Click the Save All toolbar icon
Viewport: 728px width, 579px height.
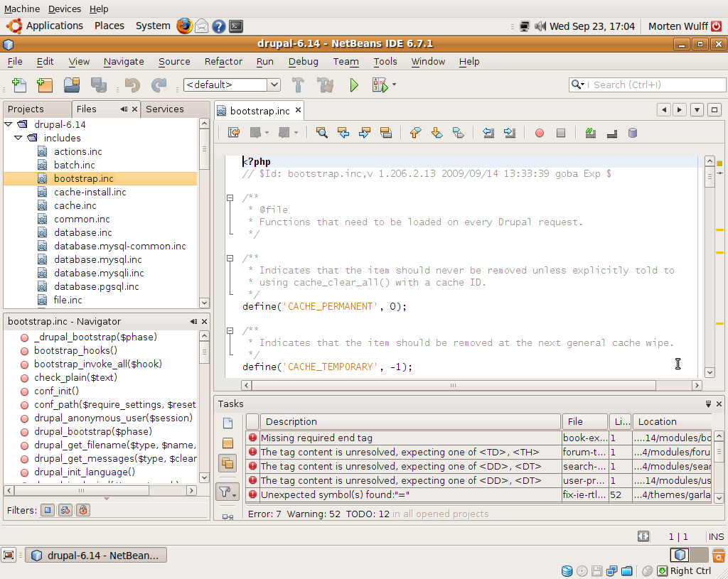click(99, 85)
